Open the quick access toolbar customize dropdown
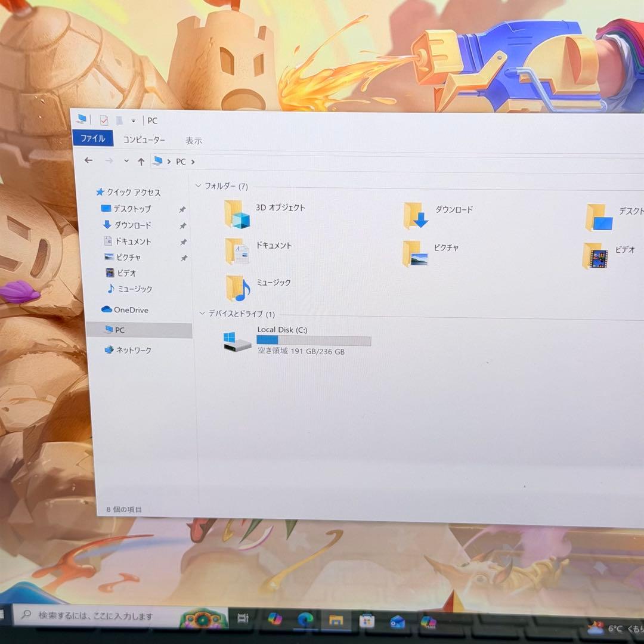The height and width of the screenshot is (644, 644). [133, 120]
